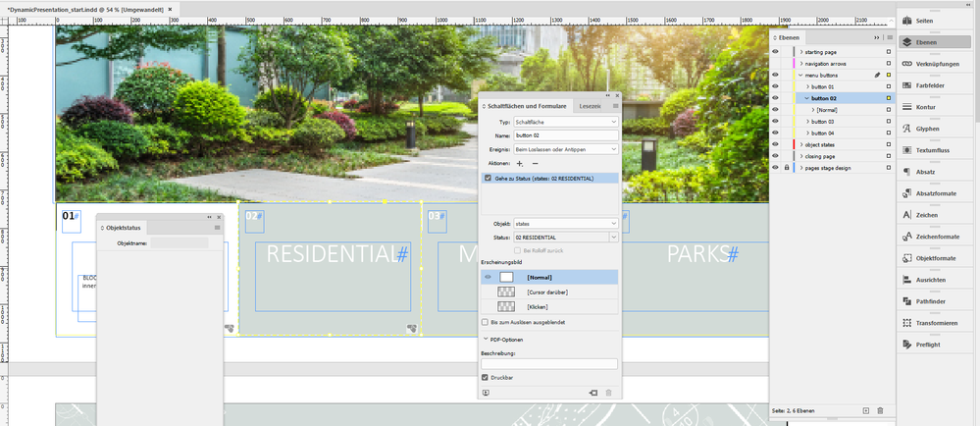The width and height of the screenshot is (980, 426).
Task: Uncheck the Gehe zu Status action
Action: coord(488,179)
